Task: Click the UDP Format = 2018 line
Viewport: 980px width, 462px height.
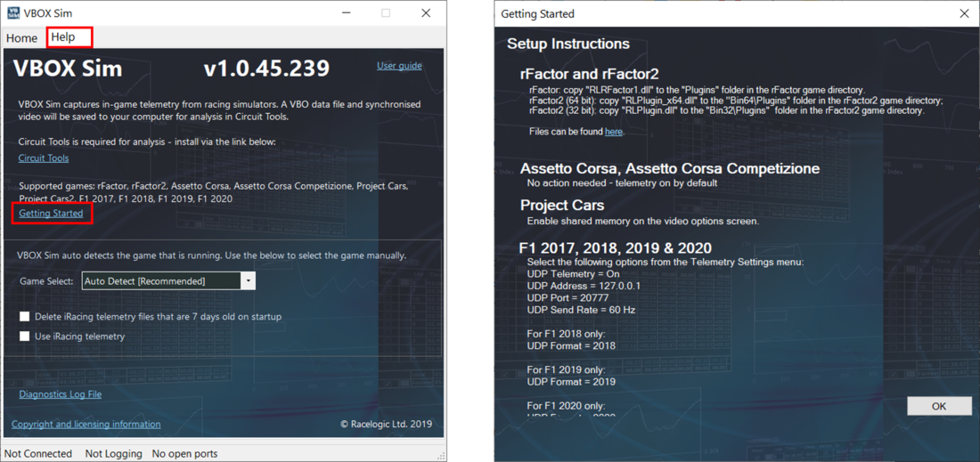Action: click(x=571, y=345)
